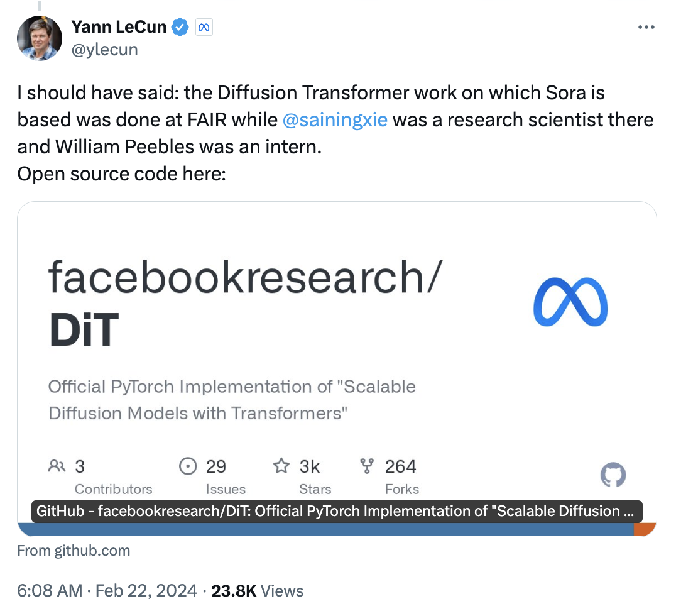
Task: Click the GitHub octocat icon in card
Action: point(613,476)
